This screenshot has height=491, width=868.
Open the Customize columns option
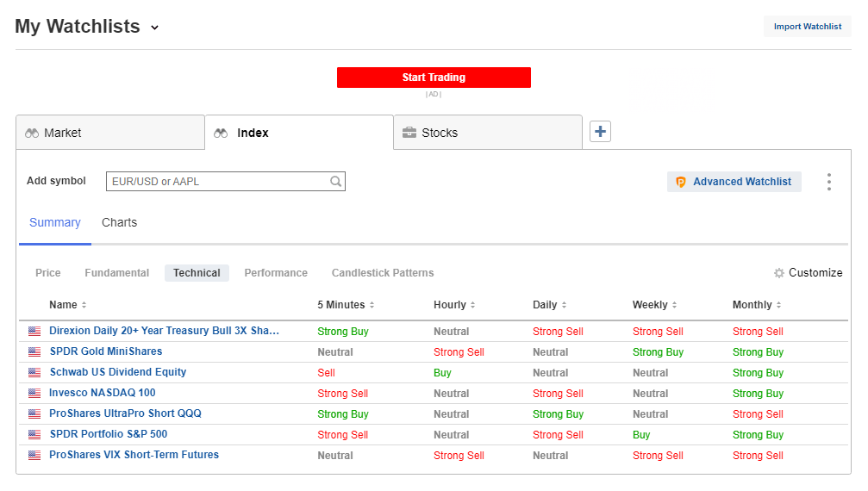(x=815, y=272)
